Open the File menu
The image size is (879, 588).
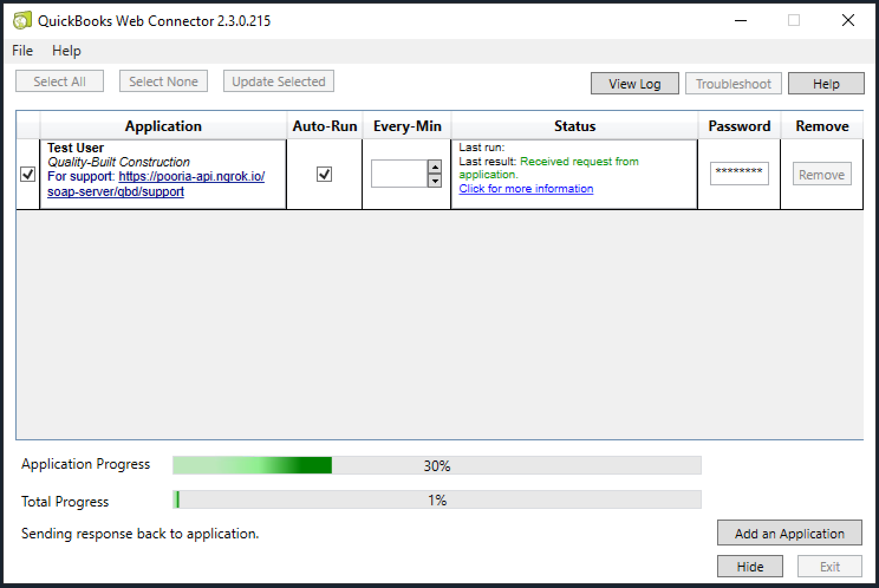tap(21, 51)
